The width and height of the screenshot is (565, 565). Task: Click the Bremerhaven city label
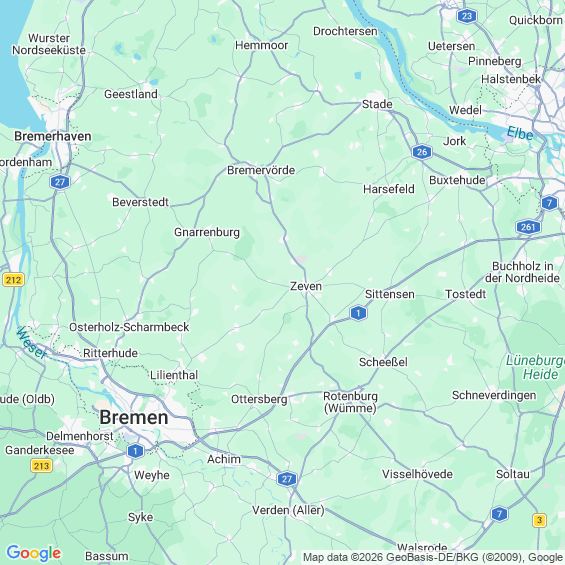(x=53, y=136)
